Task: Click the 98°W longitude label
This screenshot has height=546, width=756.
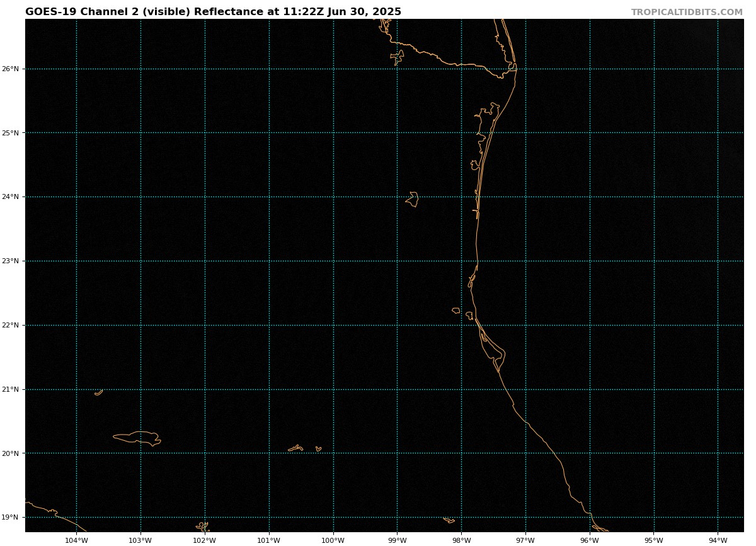Action: coord(461,540)
